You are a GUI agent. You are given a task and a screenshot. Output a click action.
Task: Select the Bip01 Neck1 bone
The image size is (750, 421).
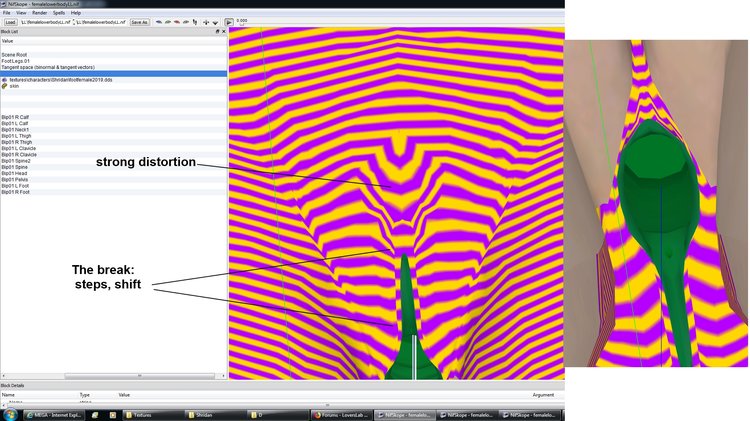(x=113, y=130)
